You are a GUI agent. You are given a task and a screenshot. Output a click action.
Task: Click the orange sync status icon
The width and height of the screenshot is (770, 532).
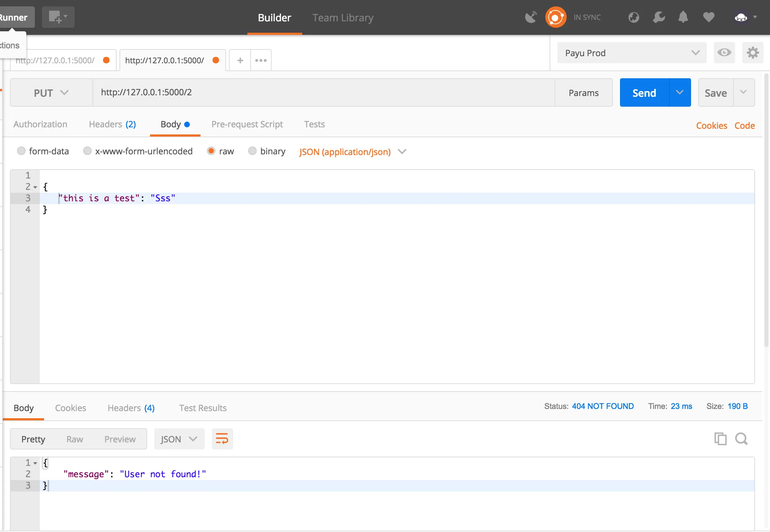click(x=556, y=17)
